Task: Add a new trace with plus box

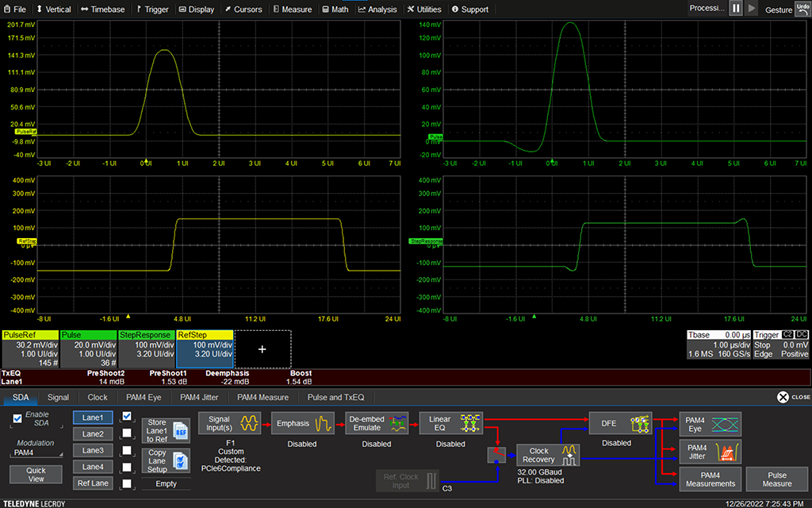Action: 262,348
